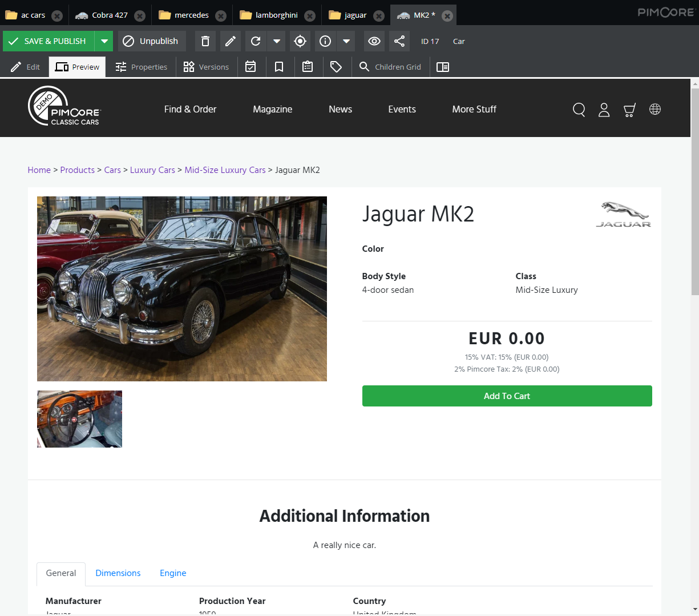The image size is (699, 616).
Task: Click the rename pencil icon in toolbar
Action: click(x=231, y=41)
